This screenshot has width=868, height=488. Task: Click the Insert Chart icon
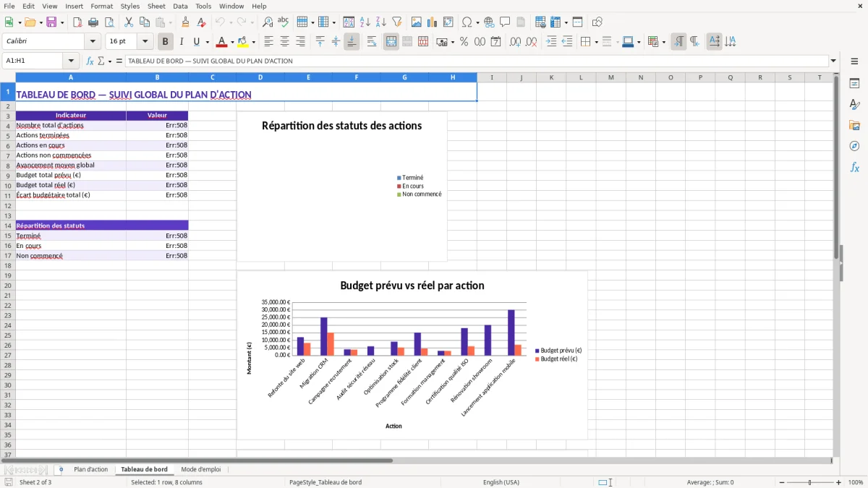pyautogui.click(x=433, y=22)
